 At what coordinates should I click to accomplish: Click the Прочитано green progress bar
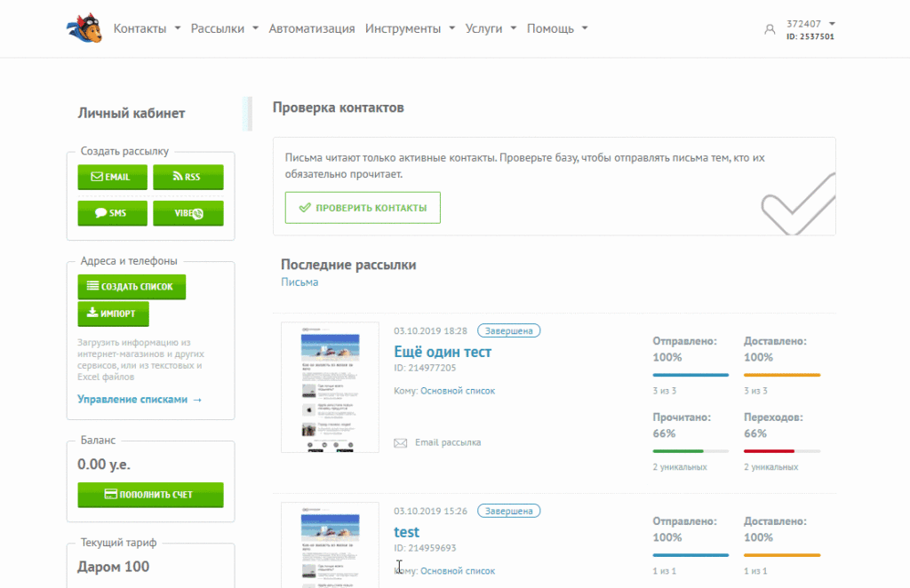690,451
